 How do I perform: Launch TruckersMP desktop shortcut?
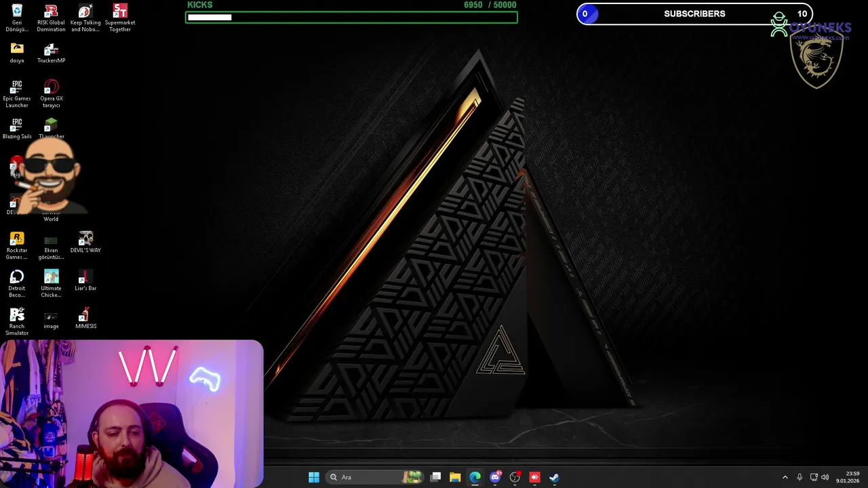51,53
